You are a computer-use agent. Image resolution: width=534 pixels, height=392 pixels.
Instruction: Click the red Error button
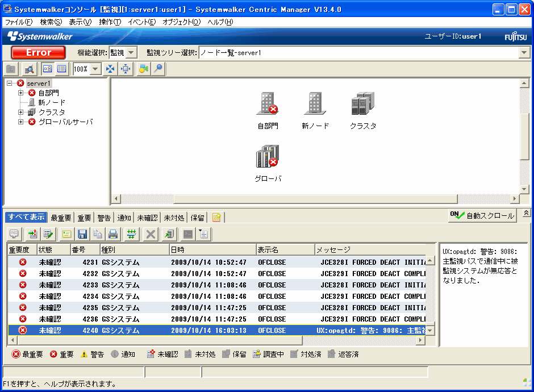pyautogui.click(x=39, y=52)
